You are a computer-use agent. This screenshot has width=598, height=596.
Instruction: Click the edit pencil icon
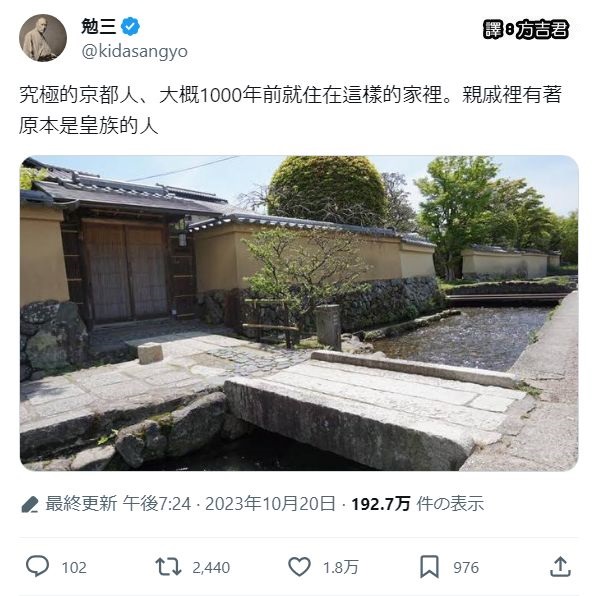coord(30,504)
